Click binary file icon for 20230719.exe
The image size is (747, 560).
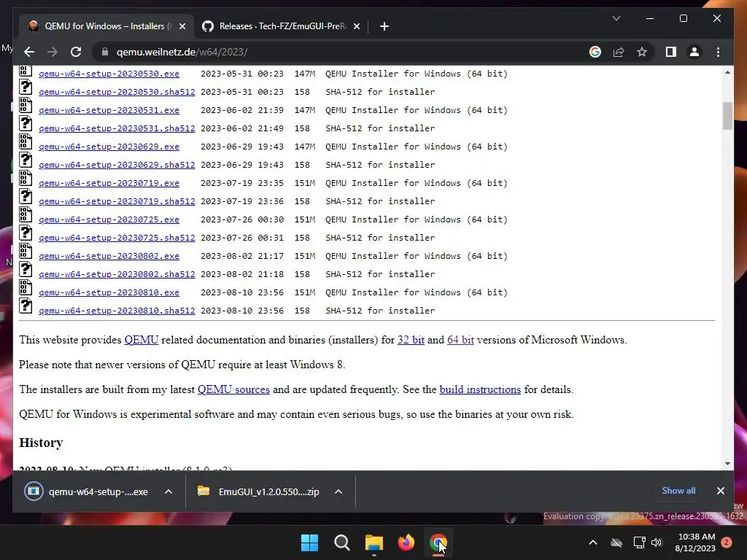click(x=26, y=178)
